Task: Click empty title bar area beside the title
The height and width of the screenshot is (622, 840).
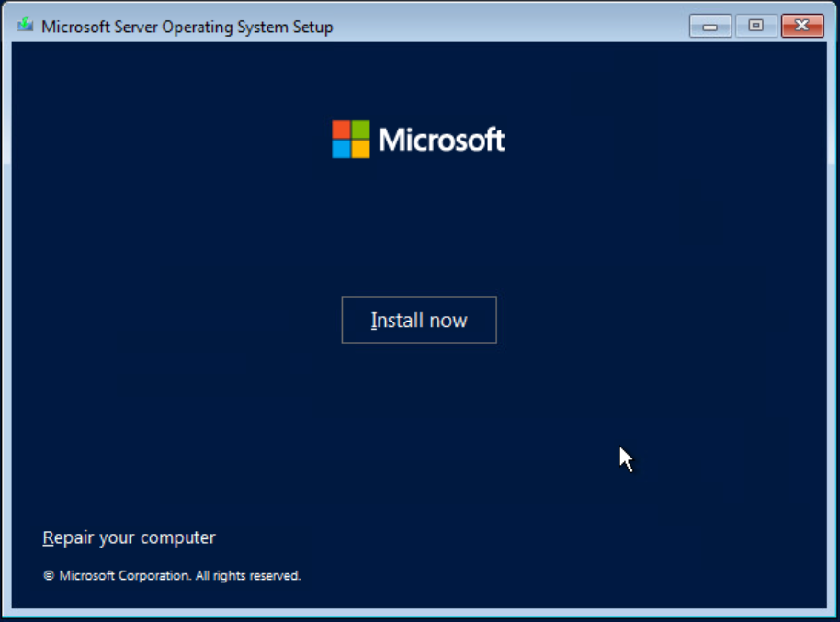Action: pos(505,27)
